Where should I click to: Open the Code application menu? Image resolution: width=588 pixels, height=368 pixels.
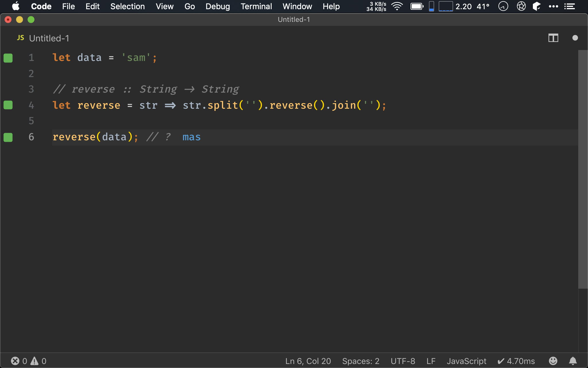tap(41, 6)
